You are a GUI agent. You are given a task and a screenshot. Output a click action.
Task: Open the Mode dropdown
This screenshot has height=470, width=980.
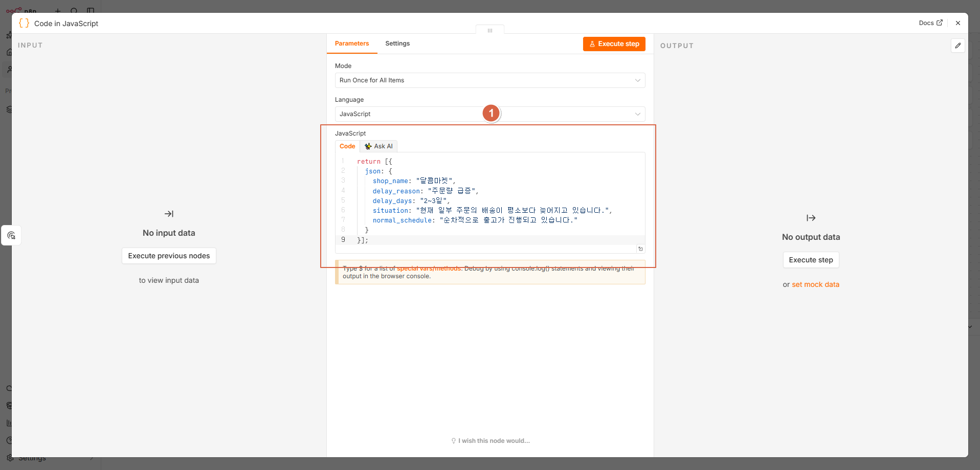[x=490, y=80]
